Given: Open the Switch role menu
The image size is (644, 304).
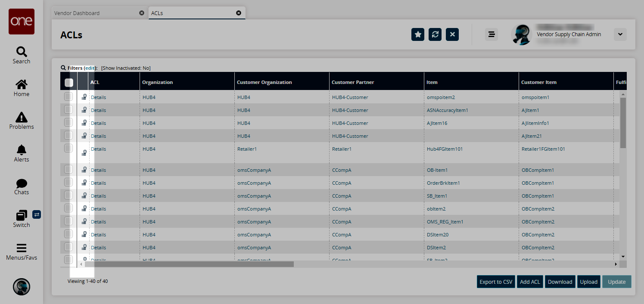Looking at the screenshot, I should [x=22, y=219].
